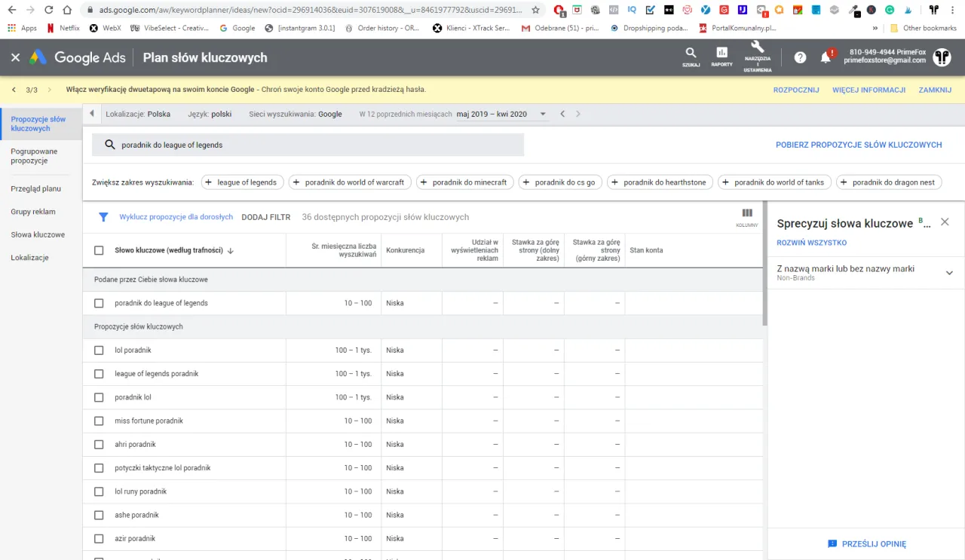This screenshot has height=560, width=965.
Task: Click the keyword search input field
Action: click(317, 145)
